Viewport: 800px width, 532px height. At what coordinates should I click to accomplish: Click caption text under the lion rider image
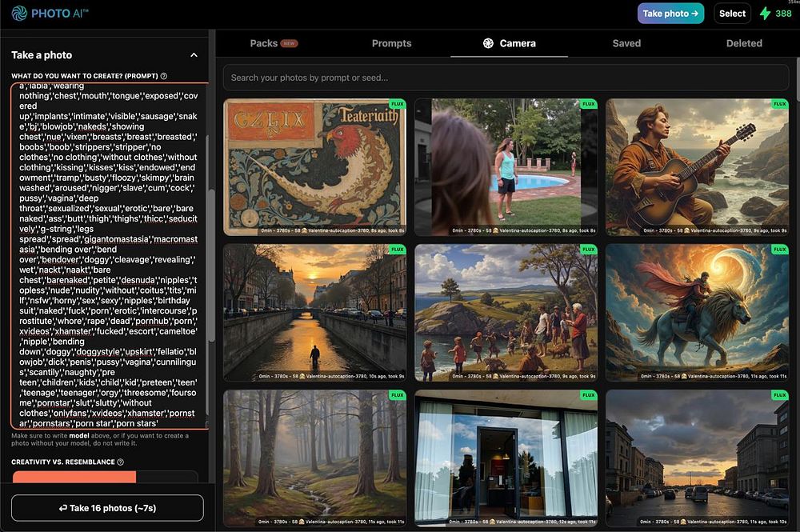coord(714,376)
